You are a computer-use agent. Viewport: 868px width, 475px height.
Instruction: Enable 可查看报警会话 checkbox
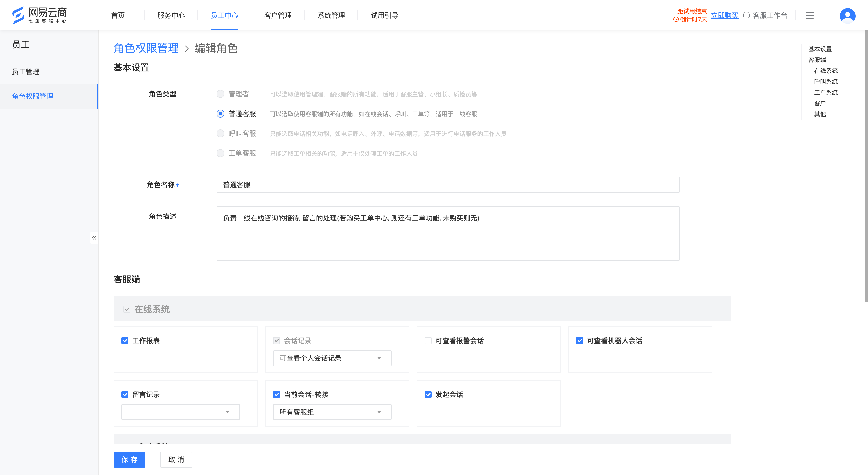[428, 341]
